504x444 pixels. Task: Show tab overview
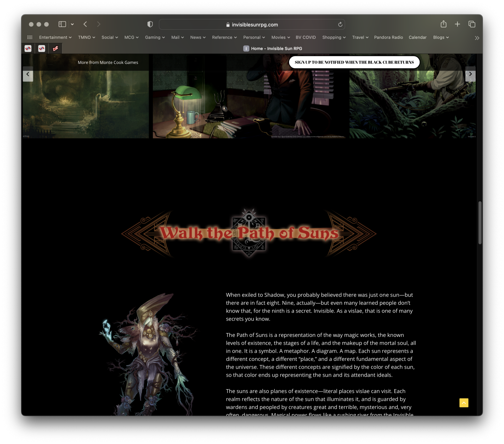(x=472, y=24)
